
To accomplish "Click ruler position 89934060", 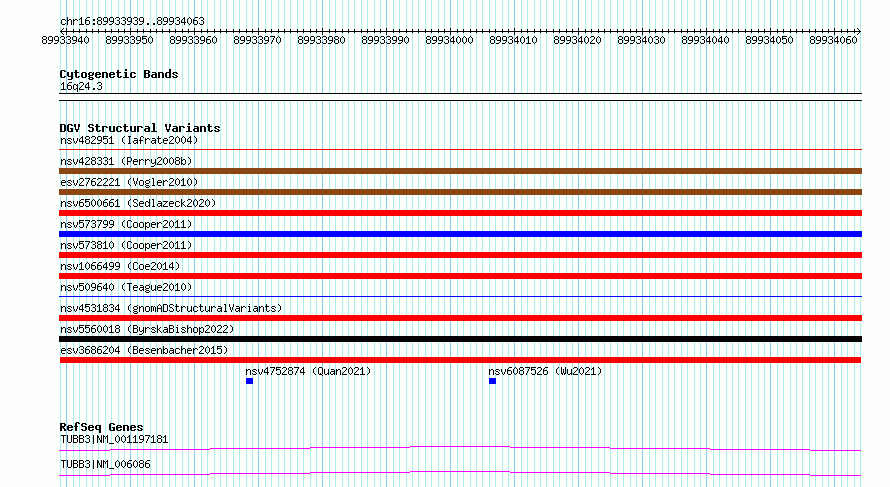I will pos(833,40).
